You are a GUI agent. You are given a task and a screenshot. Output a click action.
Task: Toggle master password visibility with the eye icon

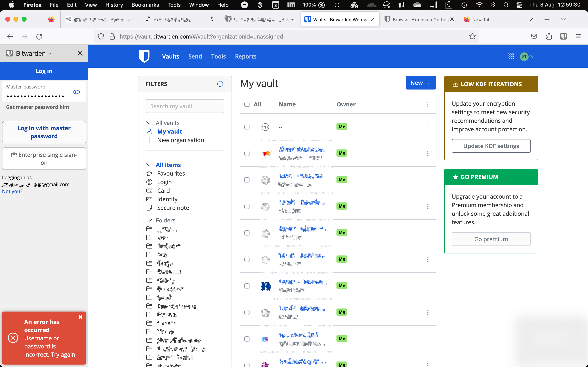click(76, 92)
